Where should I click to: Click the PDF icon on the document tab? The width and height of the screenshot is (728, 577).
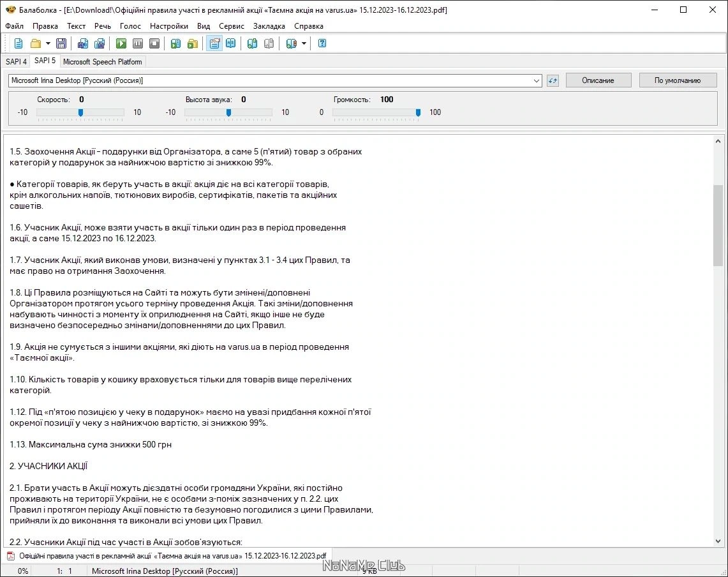[11, 556]
